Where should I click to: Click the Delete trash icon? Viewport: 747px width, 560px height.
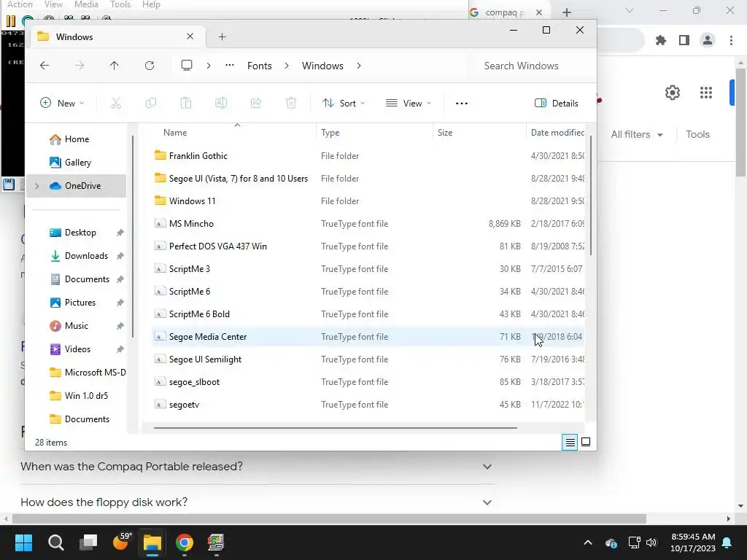291,103
